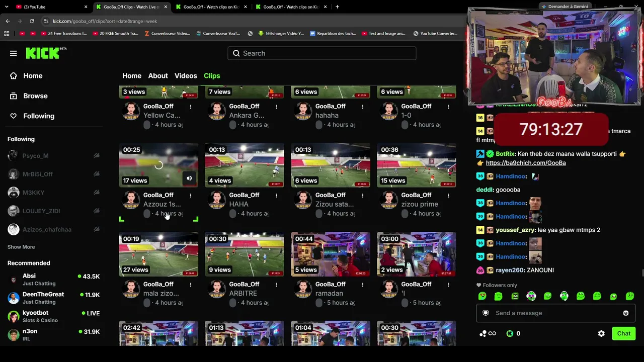The height and width of the screenshot is (362, 644).
Task: Open the Kick hamburger sidebar menu
Action: point(14,53)
